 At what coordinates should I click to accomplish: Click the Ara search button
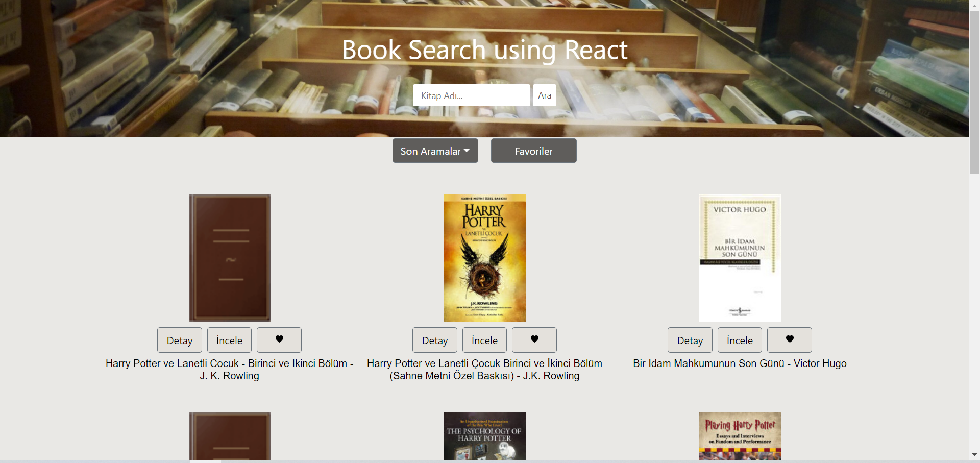544,95
